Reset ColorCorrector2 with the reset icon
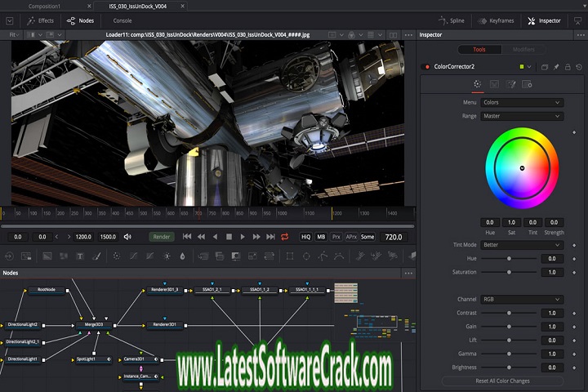Image resolution: width=588 pixels, height=392 pixels. (578, 67)
